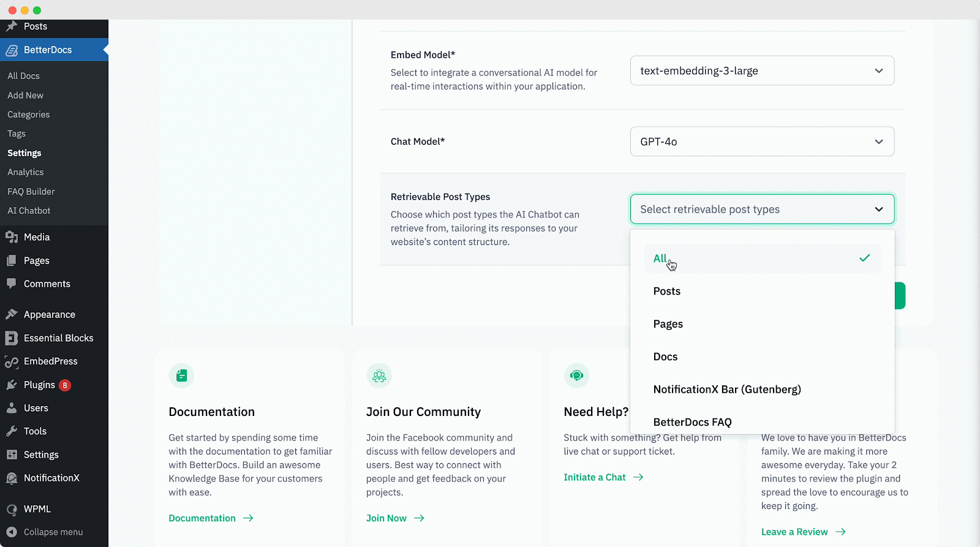The width and height of the screenshot is (980, 547).
Task: Open BetterDocs Settings submenu item
Action: coord(24,153)
